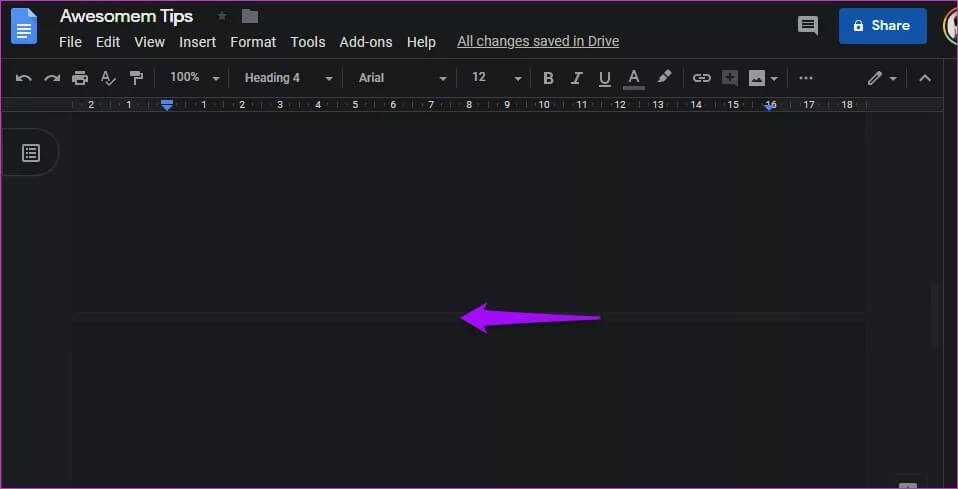The height and width of the screenshot is (489, 958).
Task: Open the highlight color marker
Action: coord(664,77)
